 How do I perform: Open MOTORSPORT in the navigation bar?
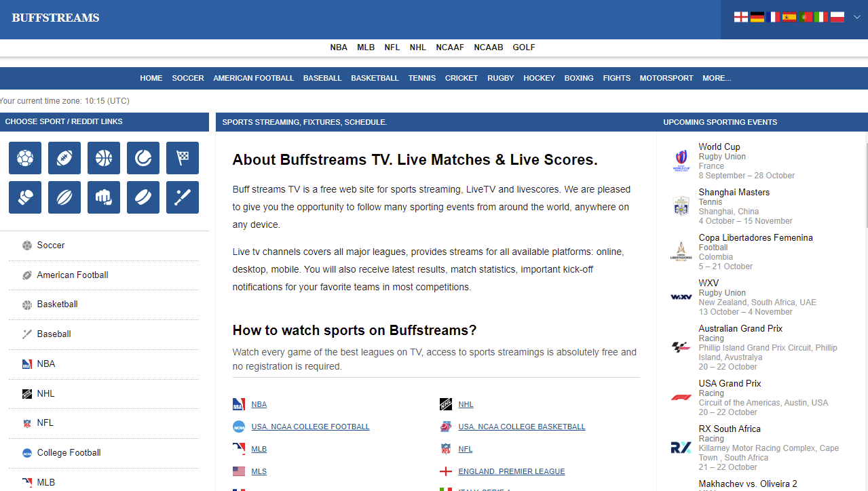(666, 78)
